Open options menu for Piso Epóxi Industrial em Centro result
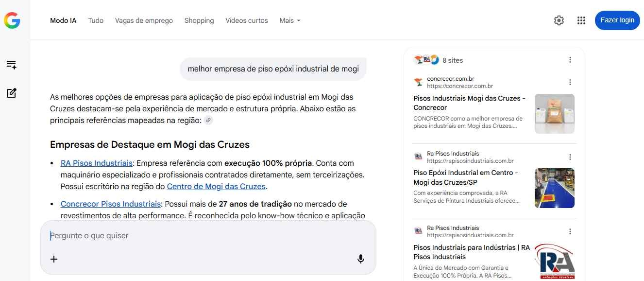The height and width of the screenshot is (281, 644). pyautogui.click(x=570, y=157)
